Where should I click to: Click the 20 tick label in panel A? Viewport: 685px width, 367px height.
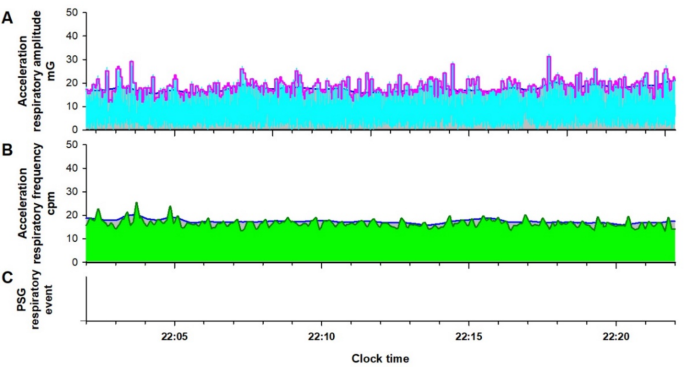[72, 83]
